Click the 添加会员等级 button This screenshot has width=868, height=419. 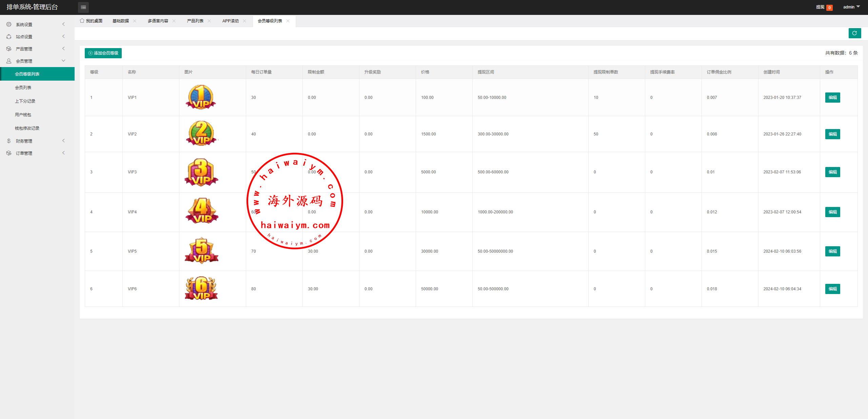[x=103, y=53]
